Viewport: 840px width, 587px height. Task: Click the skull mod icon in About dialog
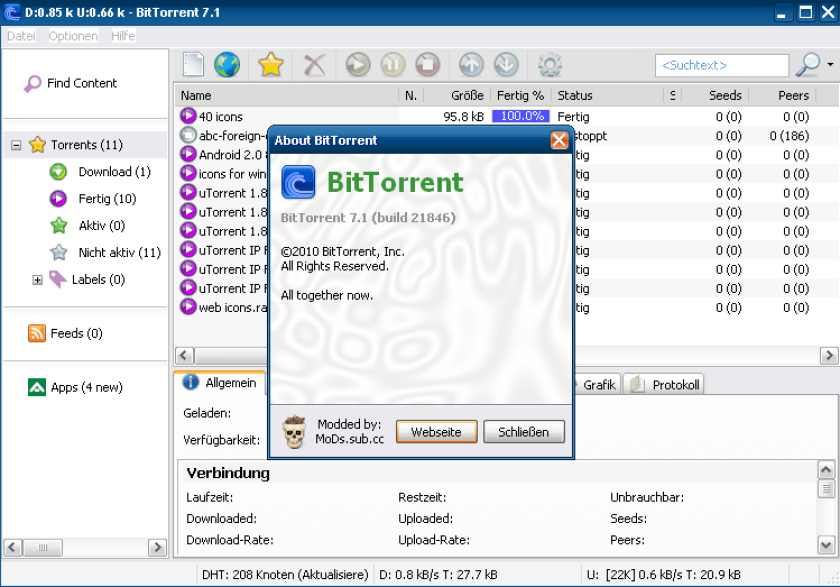coord(295,431)
